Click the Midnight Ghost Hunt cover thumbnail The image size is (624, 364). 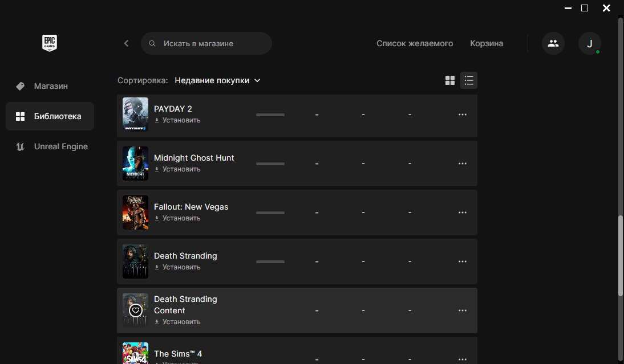(135, 163)
